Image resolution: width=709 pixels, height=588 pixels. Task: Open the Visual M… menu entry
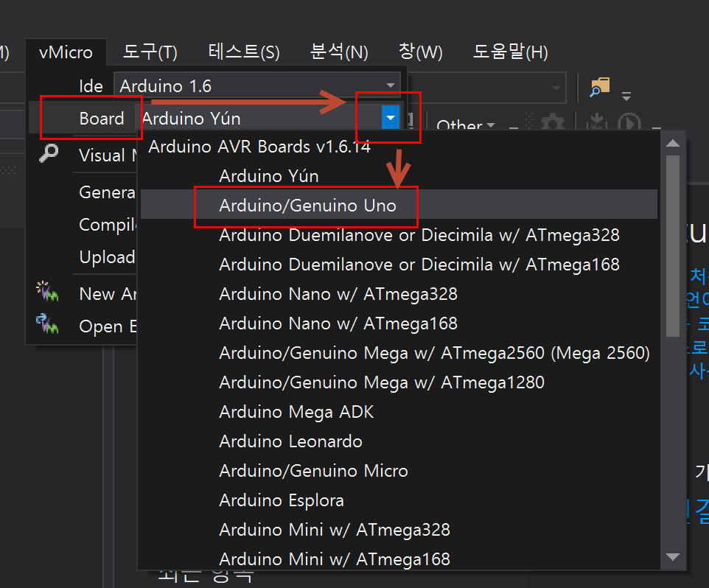[108, 155]
